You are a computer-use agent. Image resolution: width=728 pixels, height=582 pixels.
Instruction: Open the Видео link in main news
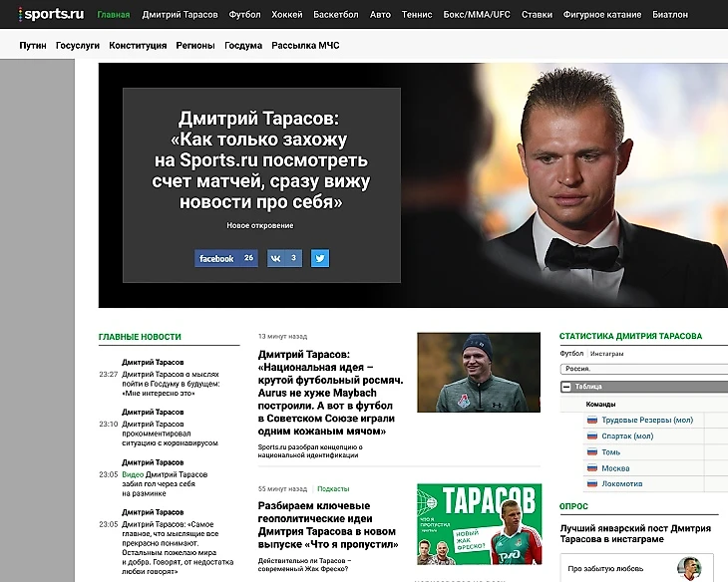(132, 474)
